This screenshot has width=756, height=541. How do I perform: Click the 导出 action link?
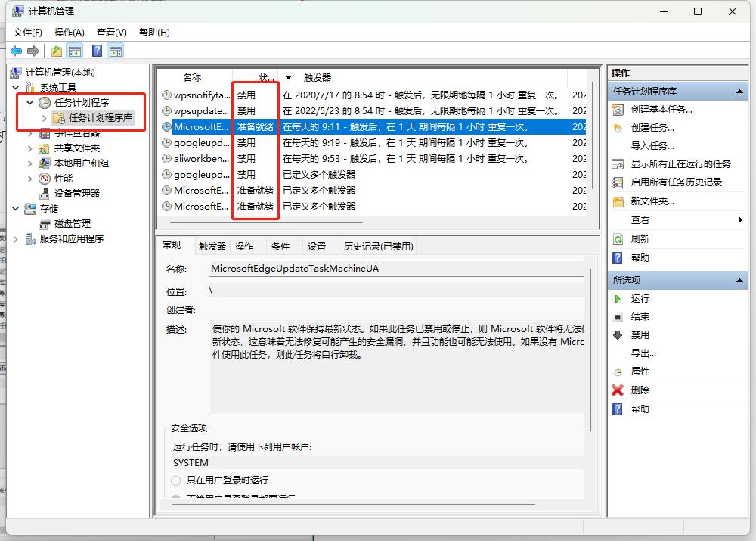pyautogui.click(x=643, y=353)
